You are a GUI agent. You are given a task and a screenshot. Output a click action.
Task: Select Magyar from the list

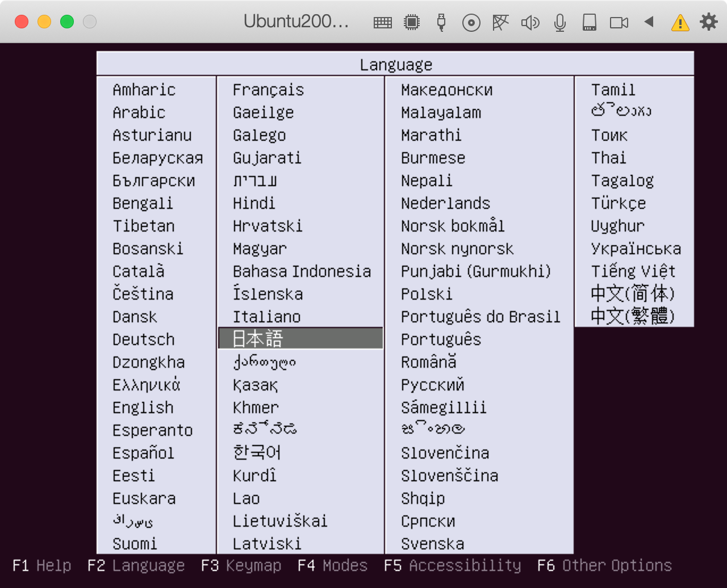[260, 249]
